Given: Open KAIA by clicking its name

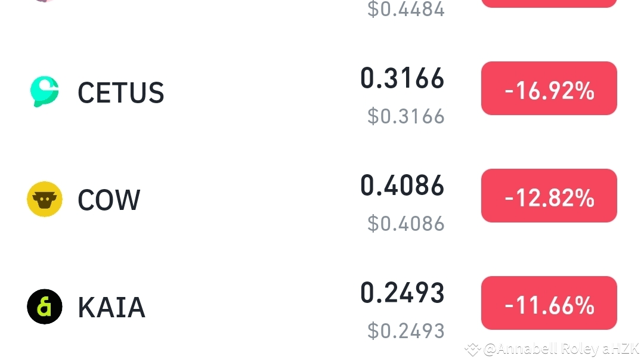Looking at the screenshot, I should click(x=111, y=308).
